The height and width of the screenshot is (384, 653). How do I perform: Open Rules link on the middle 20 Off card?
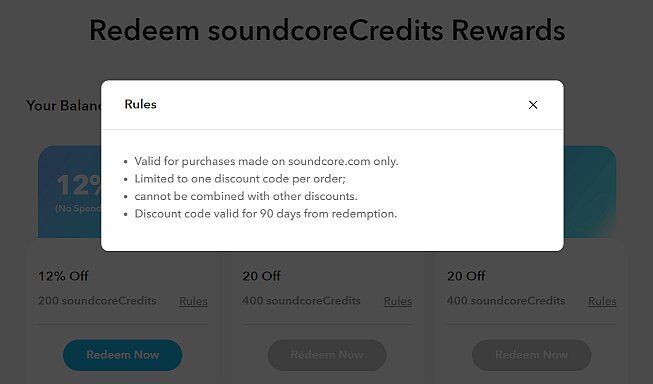[x=398, y=301]
